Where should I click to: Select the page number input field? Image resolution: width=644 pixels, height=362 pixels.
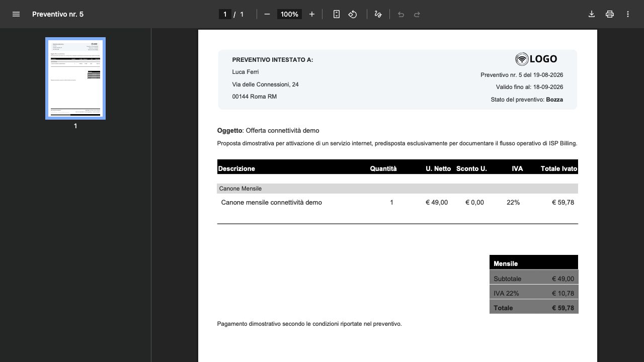[225, 14]
